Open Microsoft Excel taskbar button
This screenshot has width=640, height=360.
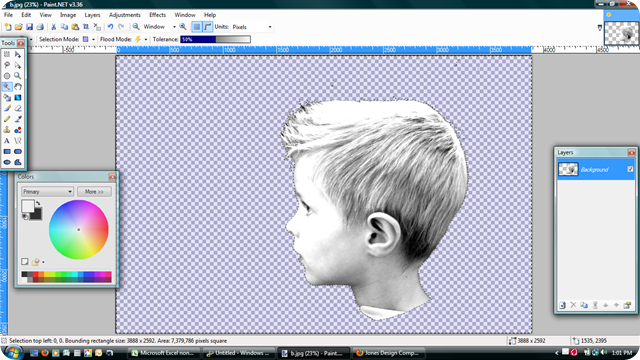[x=164, y=353]
